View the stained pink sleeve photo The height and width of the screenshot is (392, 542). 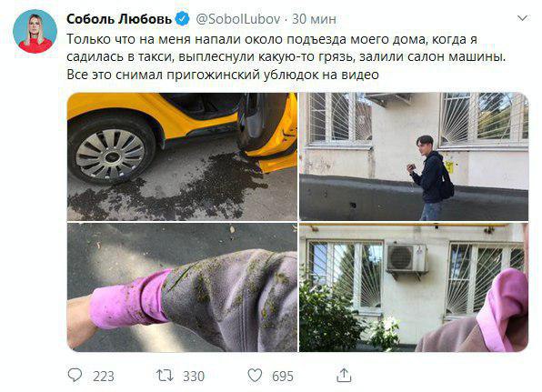(x=182, y=287)
